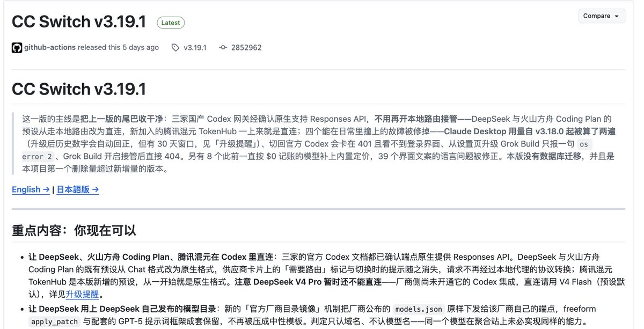Screen dimensions: 644x329
Task: Click the 'released this 5 days ago' text
Action: click(119, 47)
